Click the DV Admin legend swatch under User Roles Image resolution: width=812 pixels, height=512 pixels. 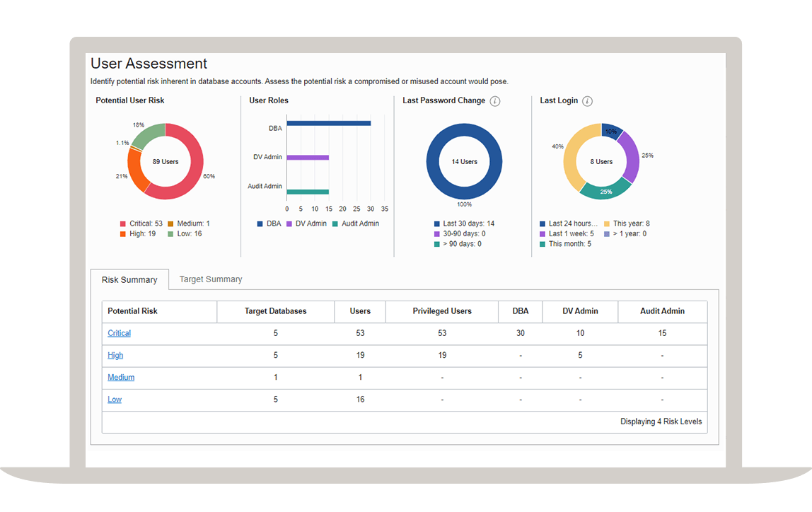pyautogui.click(x=290, y=224)
